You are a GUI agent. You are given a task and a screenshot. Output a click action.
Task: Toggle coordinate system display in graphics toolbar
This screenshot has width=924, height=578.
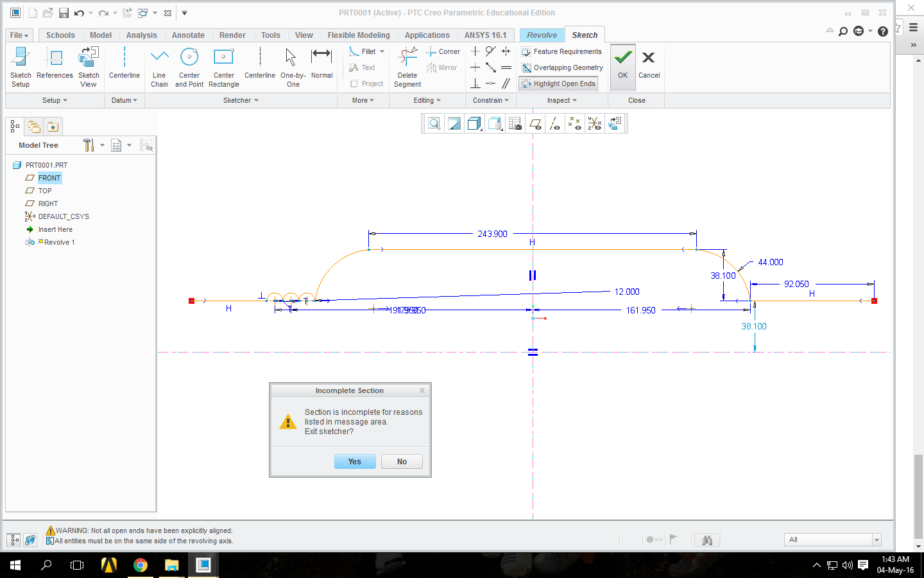pos(595,124)
